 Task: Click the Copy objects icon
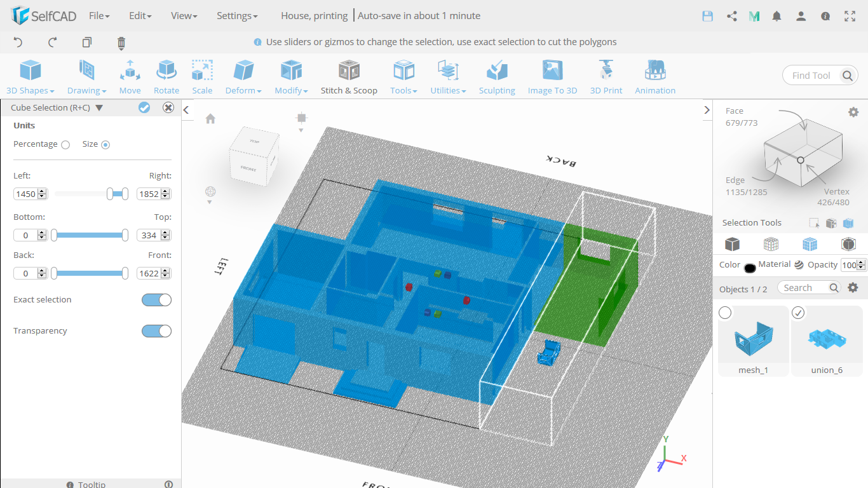click(x=87, y=43)
